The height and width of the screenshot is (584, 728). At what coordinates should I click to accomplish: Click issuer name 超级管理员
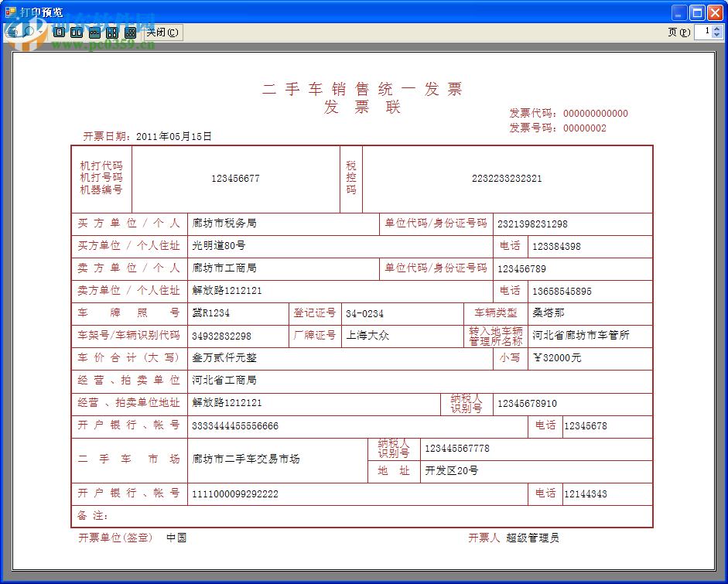point(532,538)
